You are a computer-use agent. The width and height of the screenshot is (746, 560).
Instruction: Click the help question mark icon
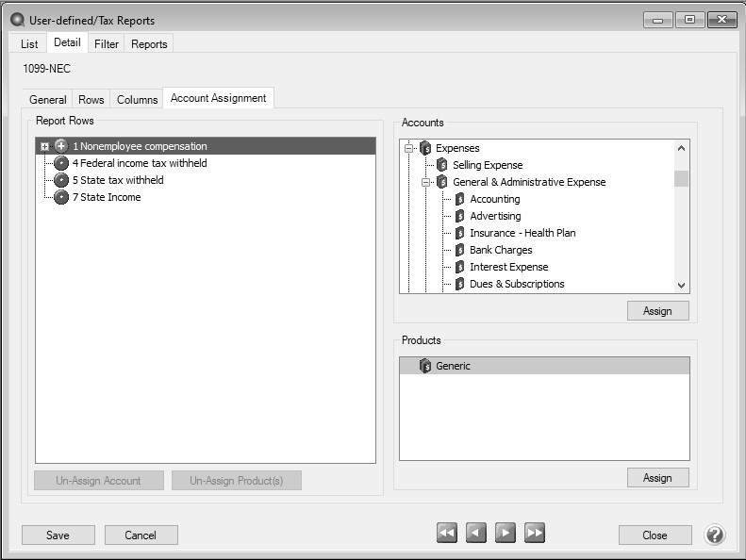(715, 535)
